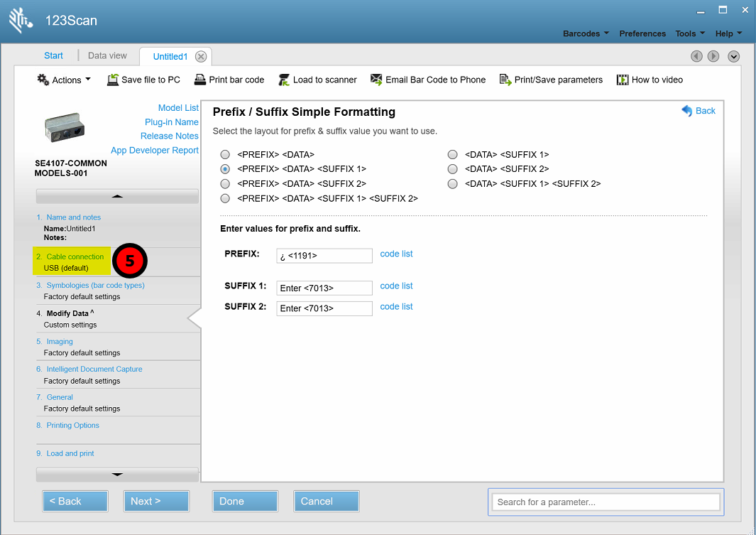Image resolution: width=756 pixels, height=535 pixels.
Task: Click the Done button
Action: [x=245, y=501]
